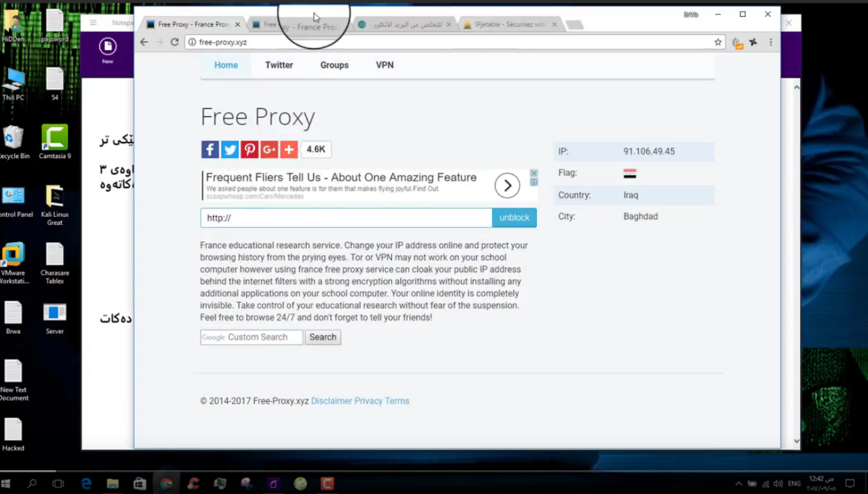Open the VPN navigation item
Image resolution: width=868 pixels, height=494 pixels.
[x=384, y=65]
